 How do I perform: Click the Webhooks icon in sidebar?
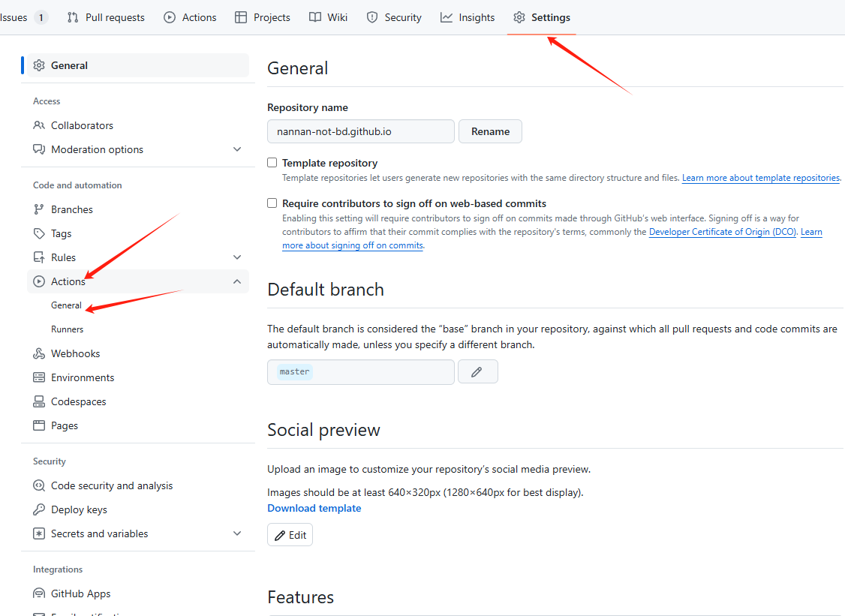(x=39, y=353)
